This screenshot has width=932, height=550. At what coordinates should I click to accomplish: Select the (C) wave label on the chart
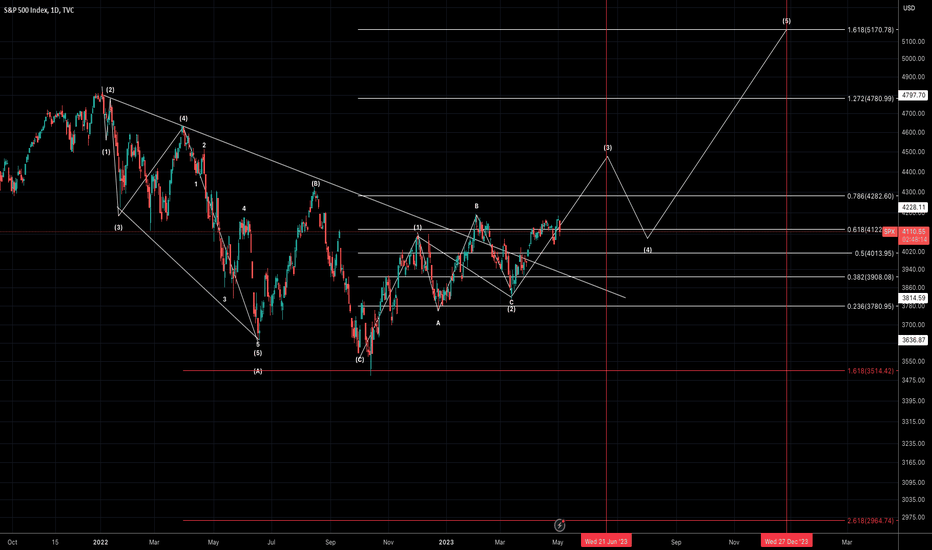360,360
